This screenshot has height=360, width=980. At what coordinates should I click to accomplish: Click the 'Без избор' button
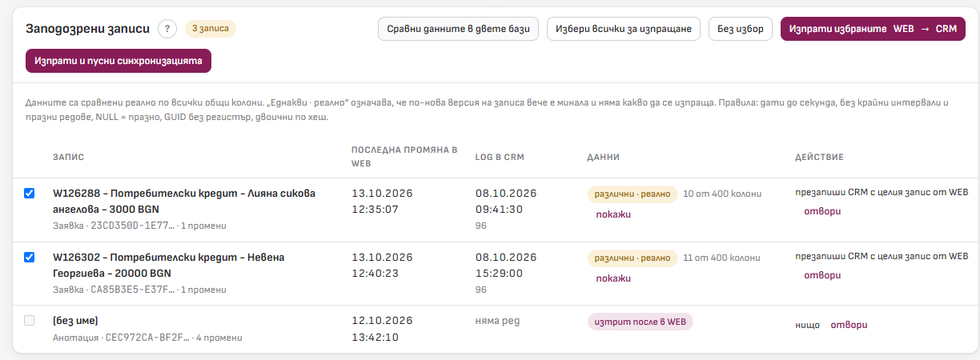pos(741,29)
